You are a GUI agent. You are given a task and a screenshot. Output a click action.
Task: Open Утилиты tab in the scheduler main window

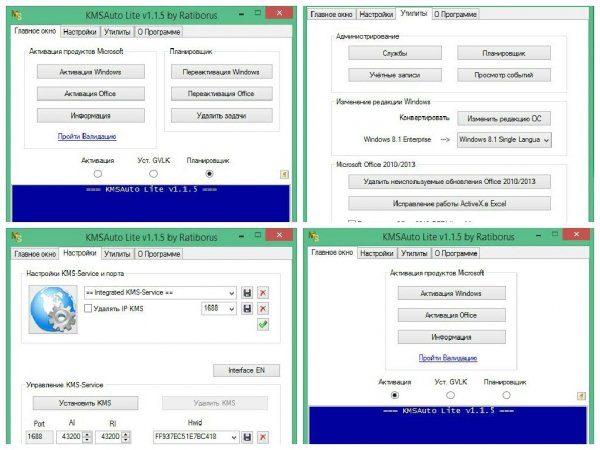point(117,32)
